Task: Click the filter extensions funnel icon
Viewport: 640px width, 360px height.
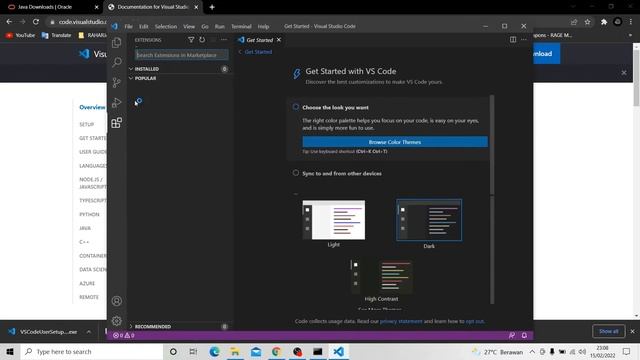Action: (x=191, y=40)
